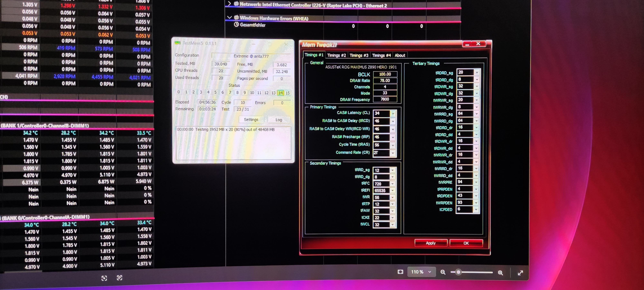Click the scan text icon

pos(119,278)
